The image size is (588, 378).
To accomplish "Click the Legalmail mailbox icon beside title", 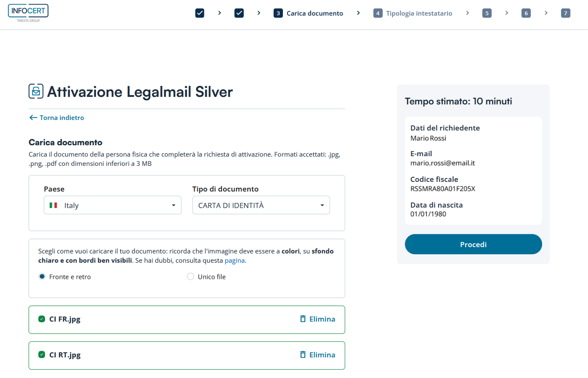I will (36, 91).
